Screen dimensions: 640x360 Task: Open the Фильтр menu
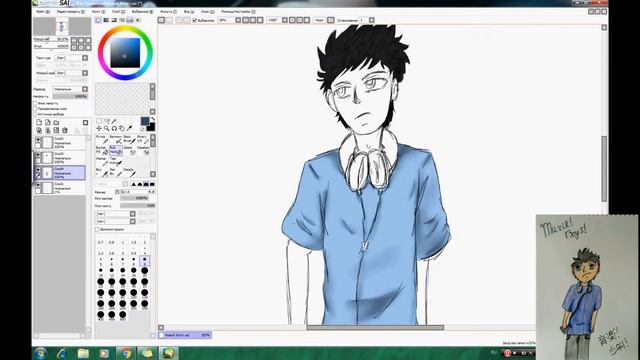pos(169,12)
